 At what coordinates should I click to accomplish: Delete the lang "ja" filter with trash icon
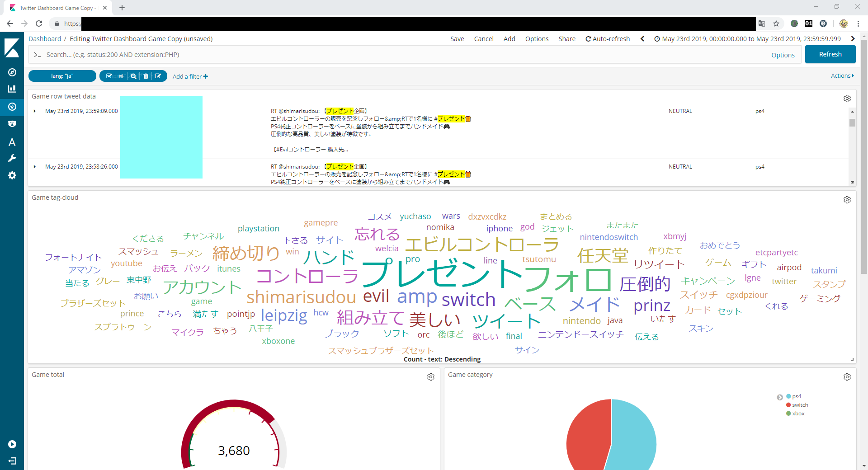click(x=146, y=76)
